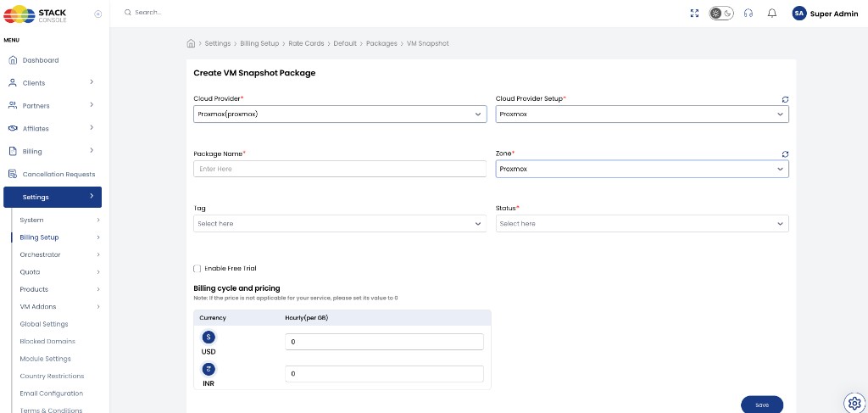Open Blocked Domains submenu item

(47, 341)
